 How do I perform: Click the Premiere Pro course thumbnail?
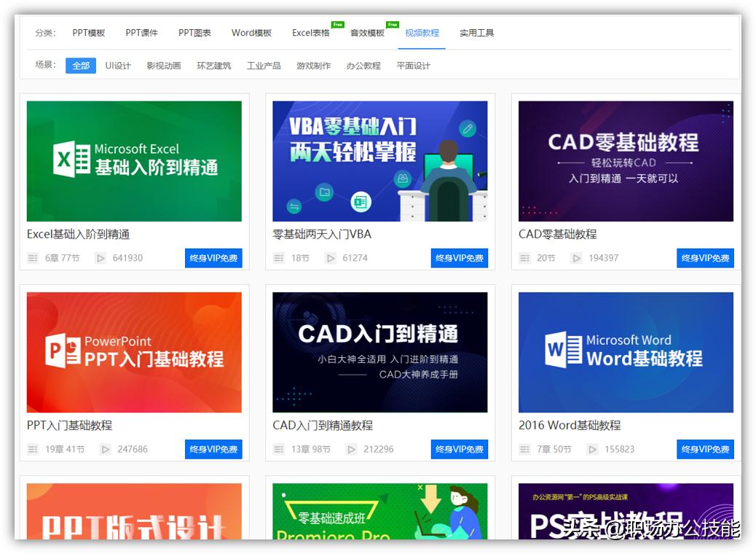[x=380, y=518]
